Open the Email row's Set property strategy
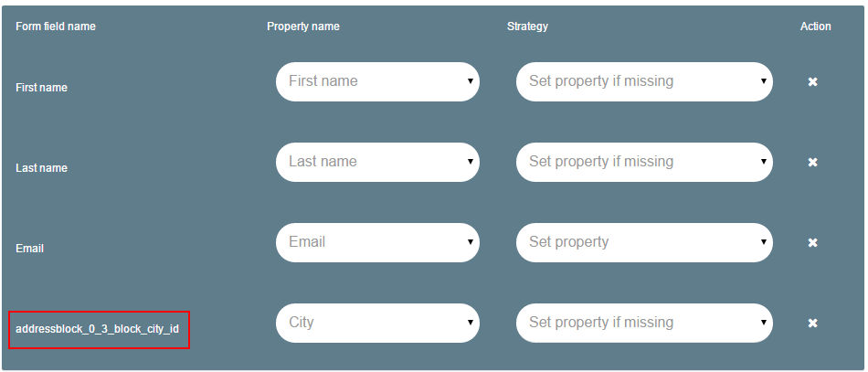Image resolution: width=868 pixels, height=372 pixels. [x=644, y=242]
